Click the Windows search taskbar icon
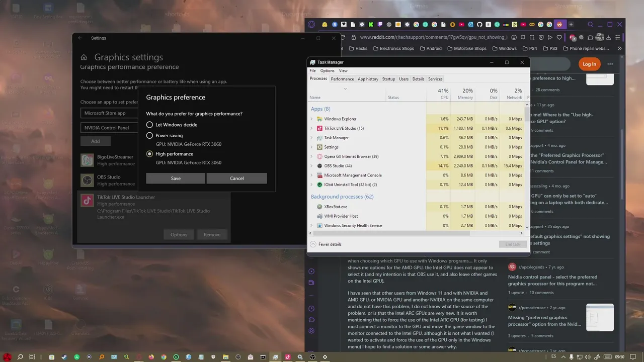Viewport: 644px width, 362px height. coord(20,357)
